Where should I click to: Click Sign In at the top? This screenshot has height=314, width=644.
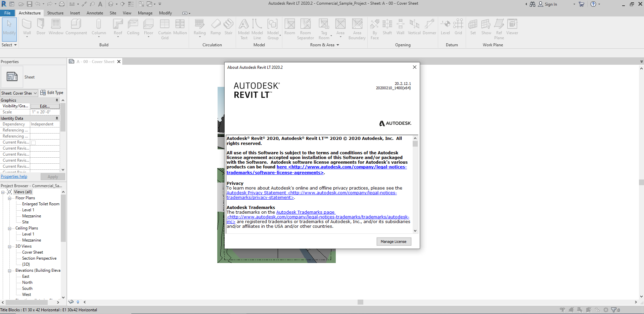(x=548, y=4)
